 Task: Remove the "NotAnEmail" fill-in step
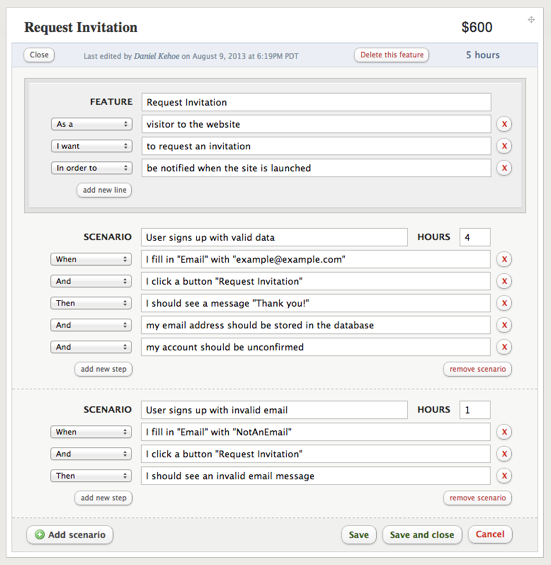coord(504,432)
